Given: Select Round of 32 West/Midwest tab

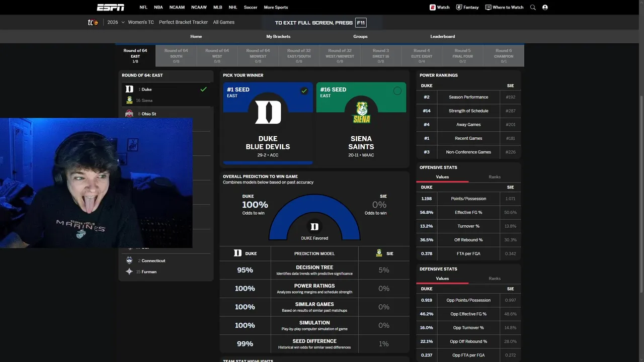Looking at the screenshot, I should (x=340, y=56).
